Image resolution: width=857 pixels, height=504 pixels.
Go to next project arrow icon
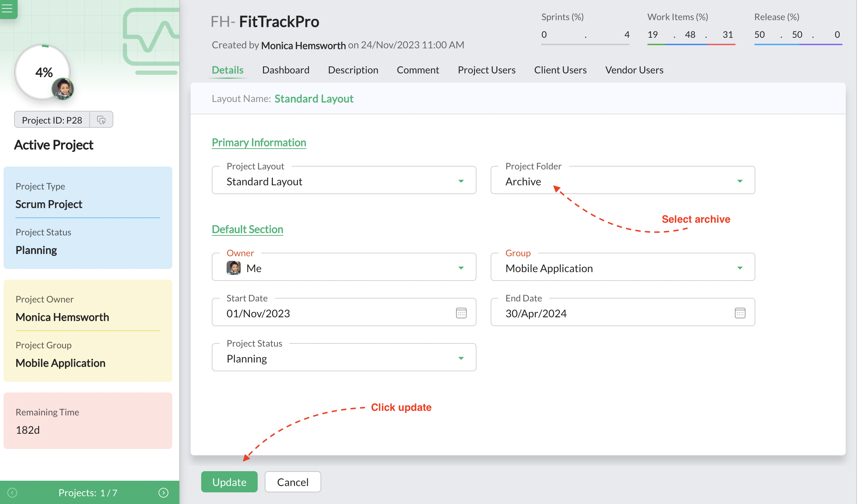click(163, 493)
